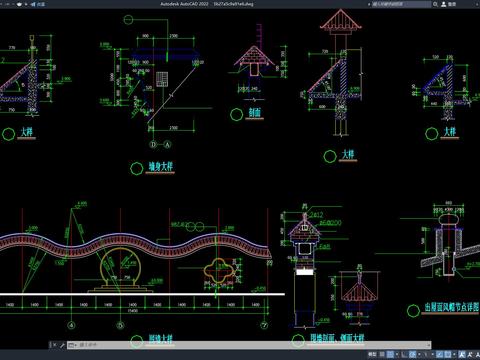
Task: Toggle ortho mode in status bar
Action: pos(404,354)
